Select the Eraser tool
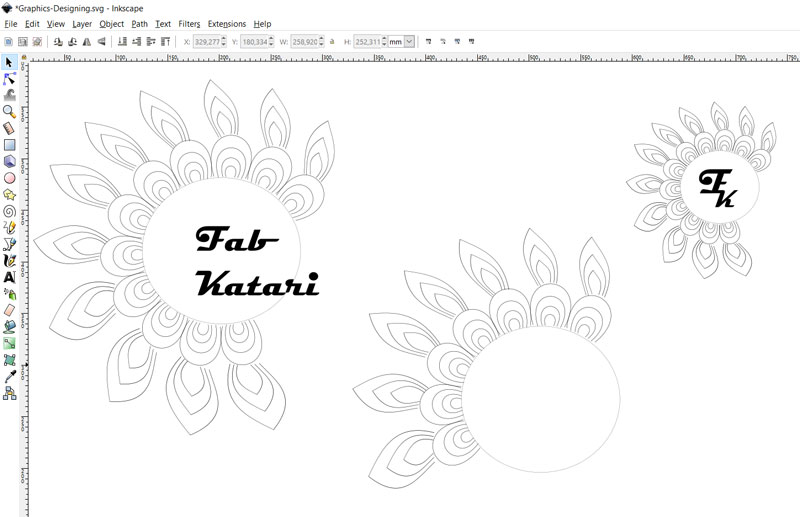Viewport: 800px width, 517px height. point(9,310)
